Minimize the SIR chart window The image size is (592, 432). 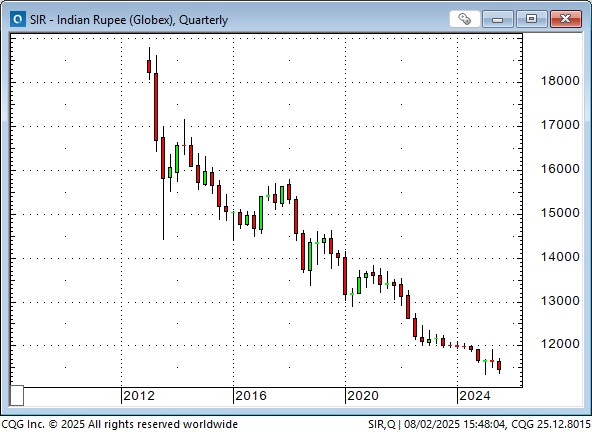click(x=498, y=19)
